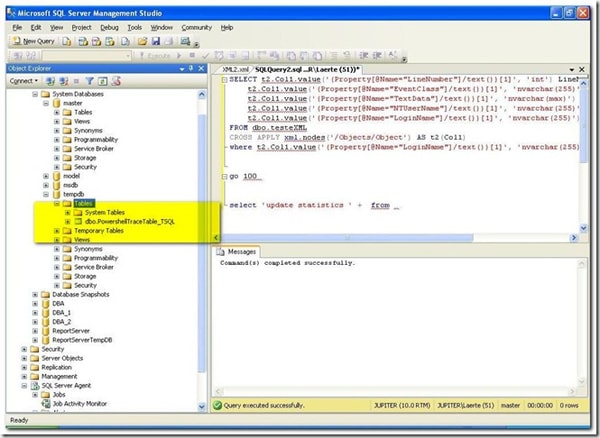Open the standard toolbar options chevron
The image size is (600, 438).
[196, 44]
